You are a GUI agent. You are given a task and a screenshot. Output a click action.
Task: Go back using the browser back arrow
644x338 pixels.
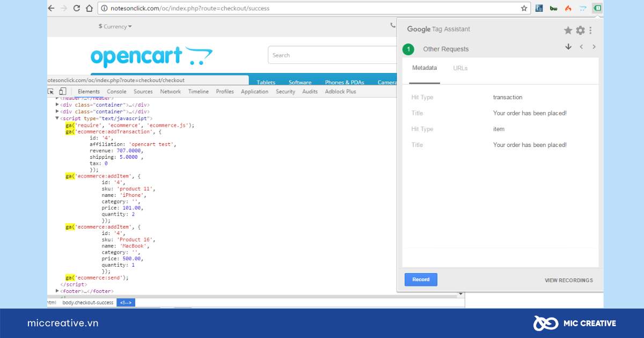52,8
